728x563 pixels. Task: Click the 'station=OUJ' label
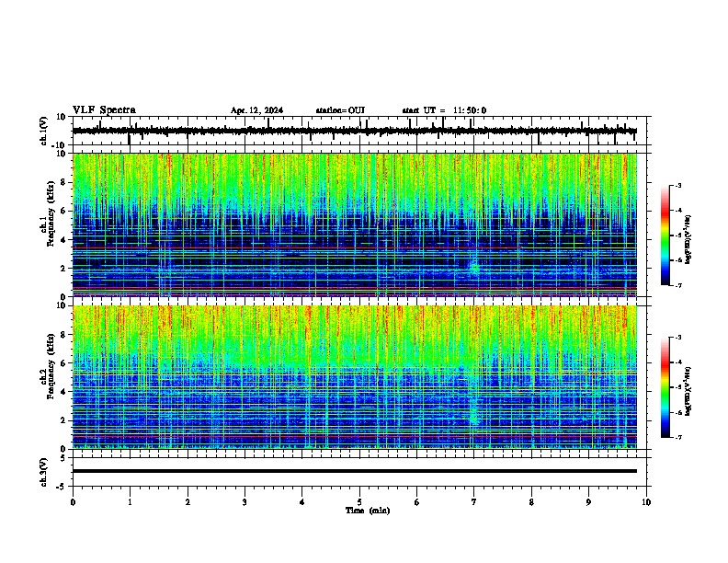tap(340, 110)
